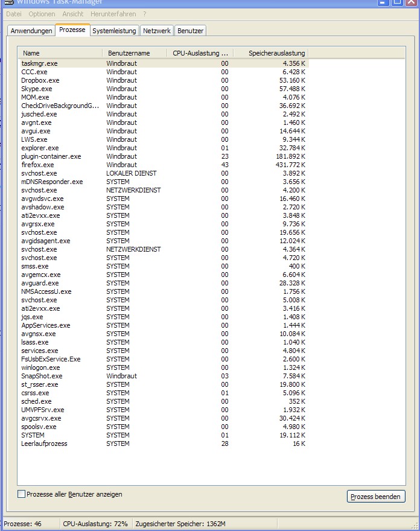This screenshot has width=420, height=531.
Task: Select the MOM.exe process
Action: [x=164, y=97]
